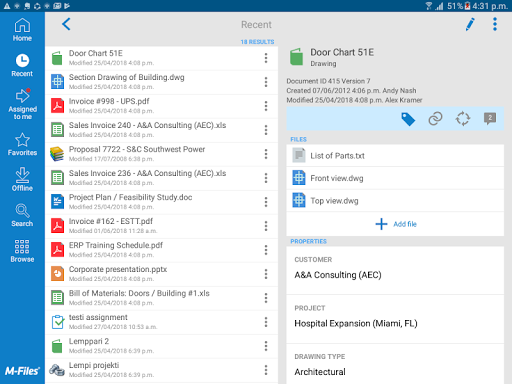Tap Add file
Screen dimensions: 512x384
(395, 224)
